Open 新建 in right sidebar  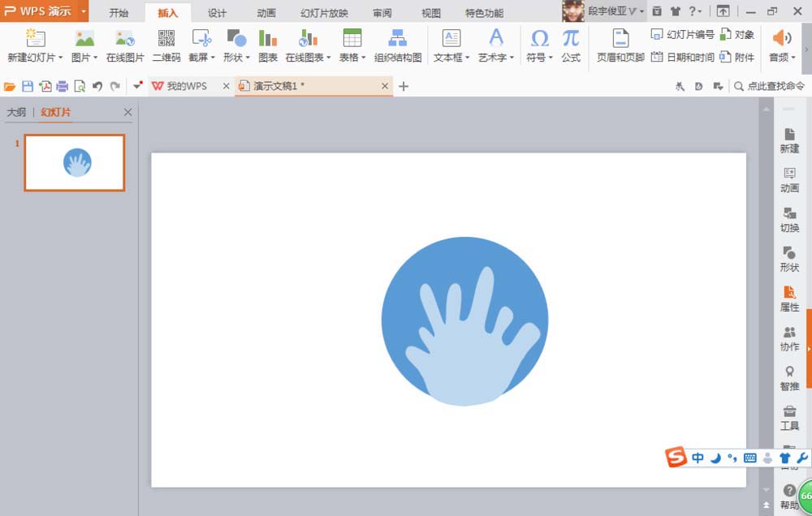tap(789, 141)
